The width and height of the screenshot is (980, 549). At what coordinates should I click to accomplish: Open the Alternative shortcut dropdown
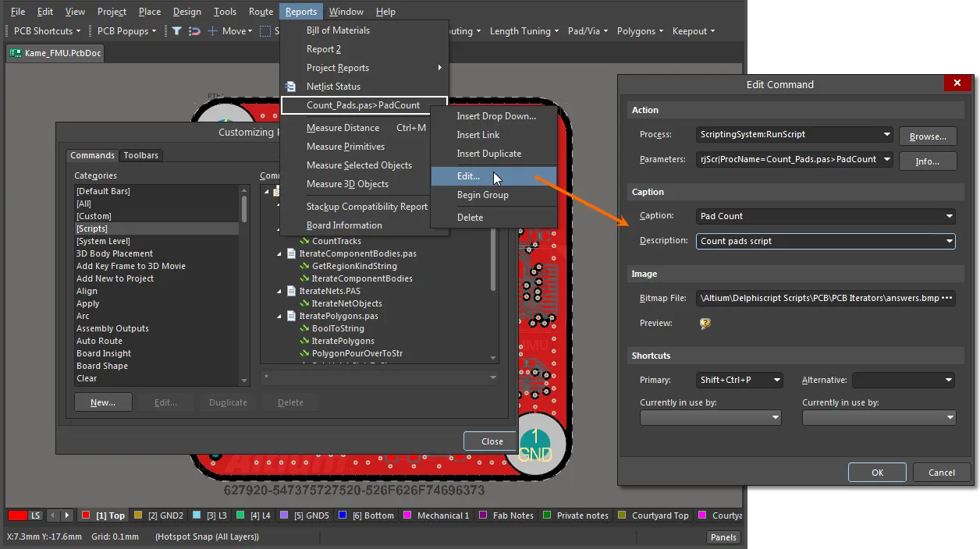pos(949,380)
